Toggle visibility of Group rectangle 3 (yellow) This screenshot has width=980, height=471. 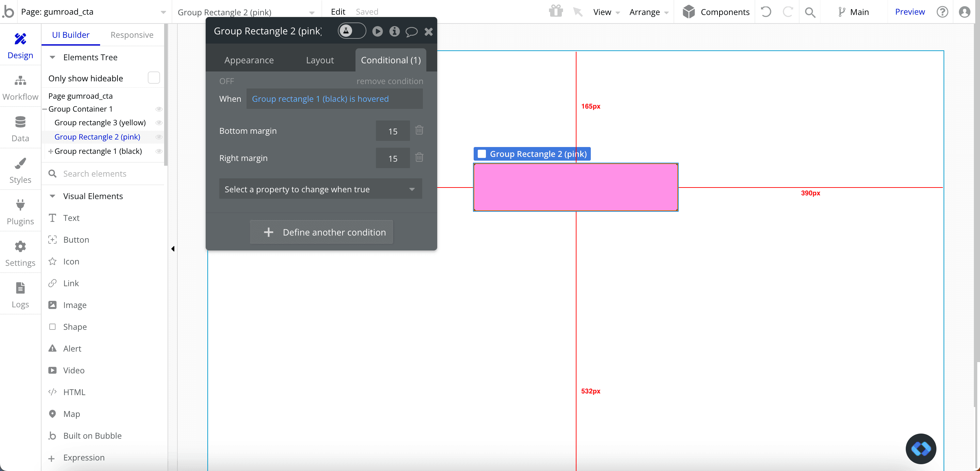[x=159, y=123]
